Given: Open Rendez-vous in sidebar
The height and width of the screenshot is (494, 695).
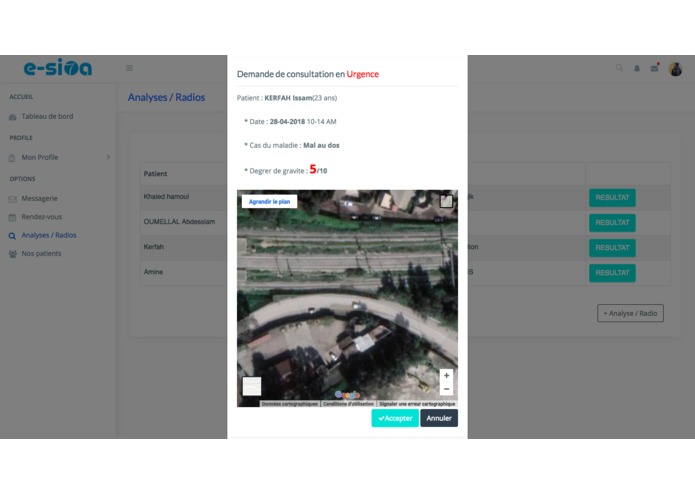Looking at the screenshot, I should [42, 217].
